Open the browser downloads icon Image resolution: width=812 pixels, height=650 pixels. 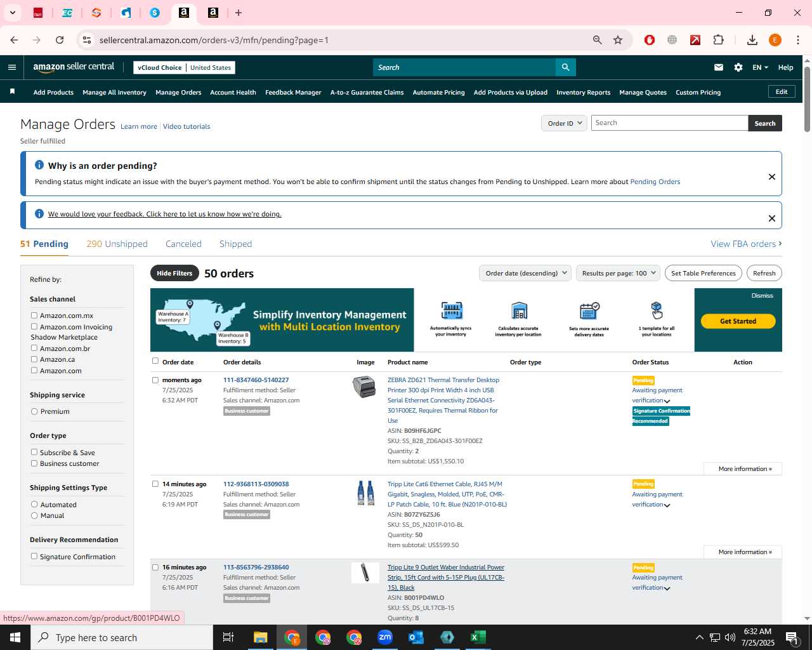[x=752, y=40]
